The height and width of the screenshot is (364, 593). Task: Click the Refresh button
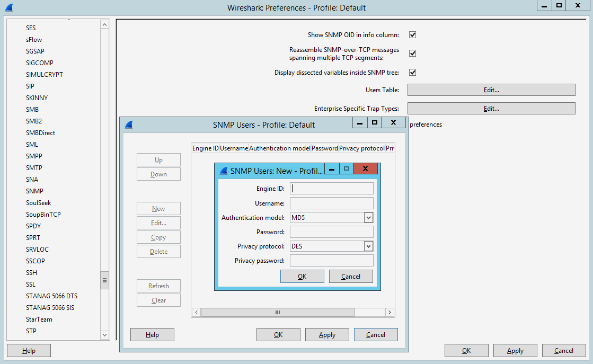158,286
